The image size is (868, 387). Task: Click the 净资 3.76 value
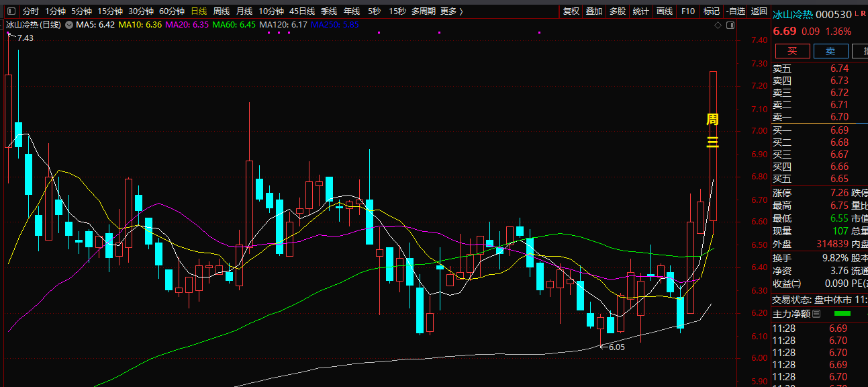coord(839,271)
